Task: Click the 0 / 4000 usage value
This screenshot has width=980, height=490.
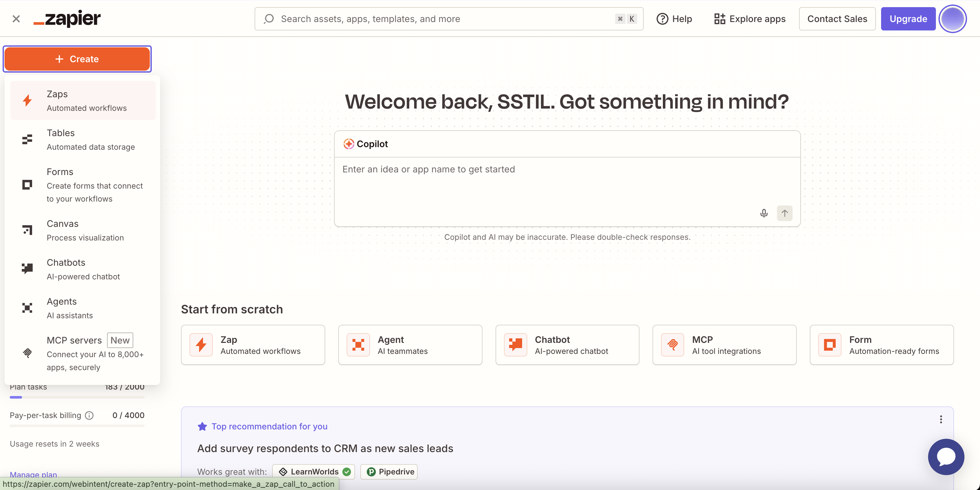Action: 128,415
